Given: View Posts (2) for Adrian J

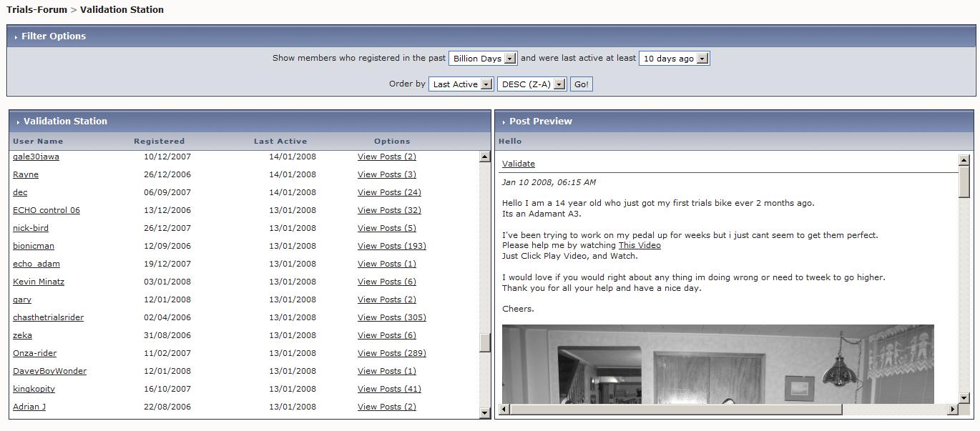Looking at the screenshot, I should (387, 407).
